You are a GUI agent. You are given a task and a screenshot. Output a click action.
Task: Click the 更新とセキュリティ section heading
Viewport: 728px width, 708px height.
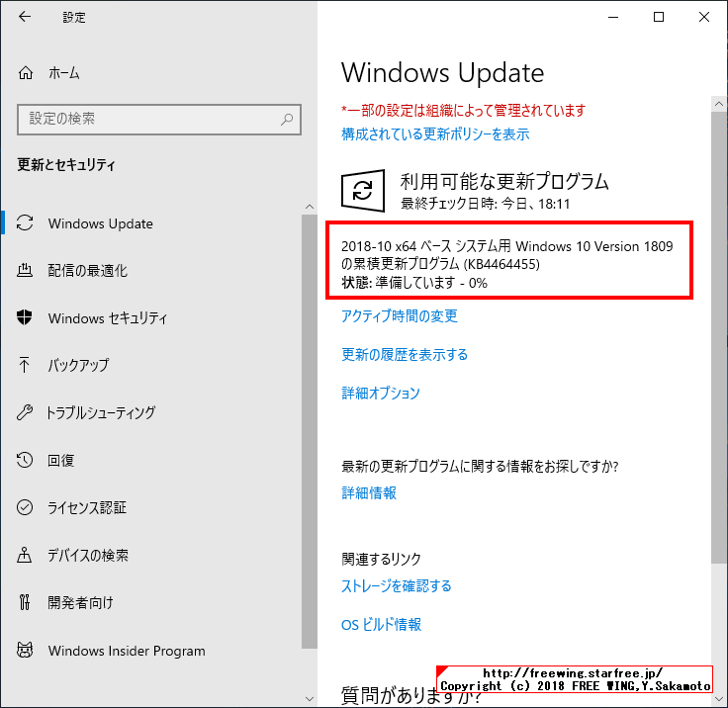click(66, 164)
